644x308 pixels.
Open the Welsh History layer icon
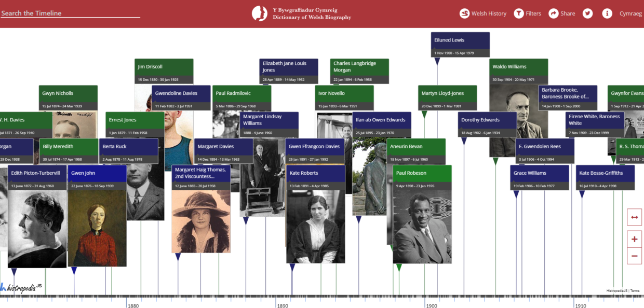pos(464,13)
